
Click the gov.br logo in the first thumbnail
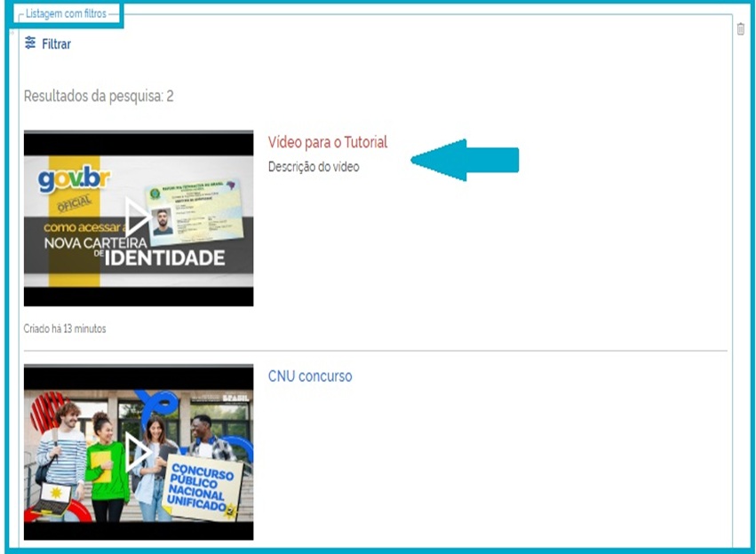coord(74,180)
